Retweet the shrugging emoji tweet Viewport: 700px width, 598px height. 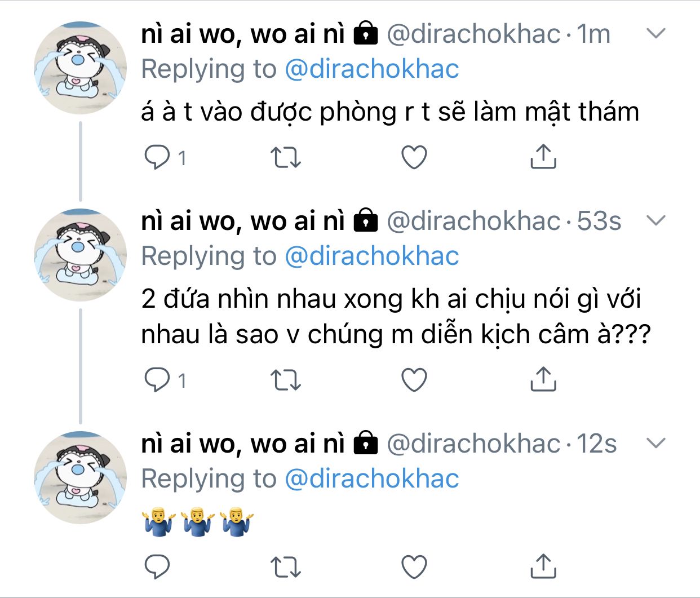pos(286,568)
